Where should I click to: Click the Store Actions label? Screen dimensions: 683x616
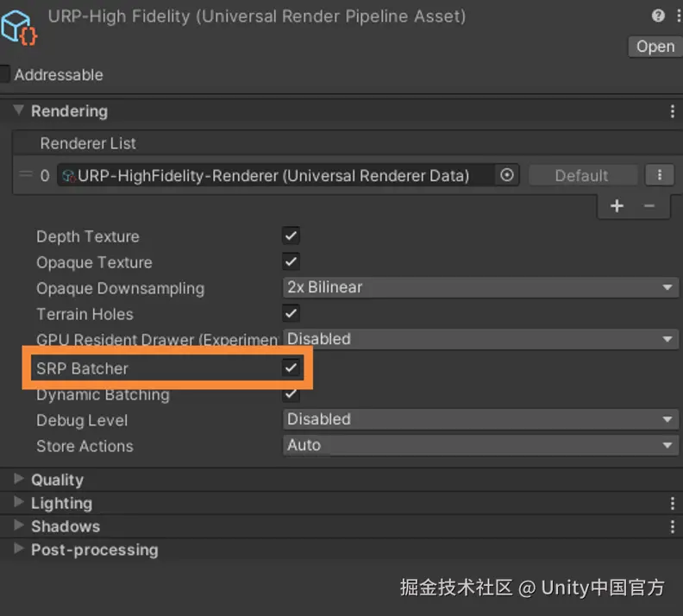point(85,446)
